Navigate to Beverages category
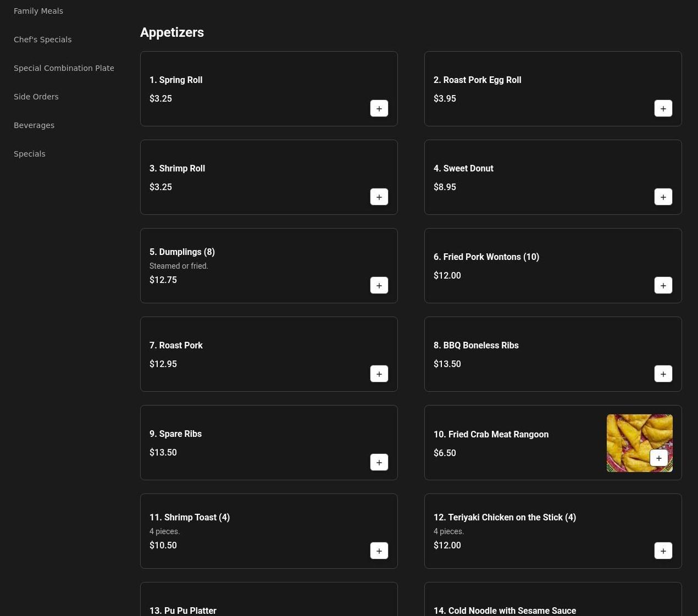This screenshot has height=616, width=698. [x=34, y=125]
